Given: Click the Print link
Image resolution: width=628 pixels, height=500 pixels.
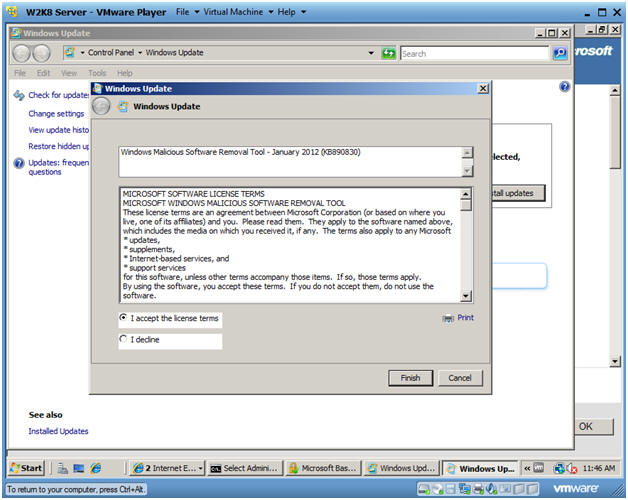Looking at the screenshot, I should (465, 318).
